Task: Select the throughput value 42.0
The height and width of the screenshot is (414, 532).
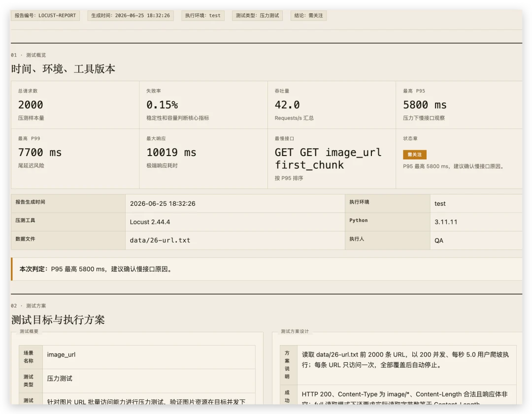Action: pos(287,105)
